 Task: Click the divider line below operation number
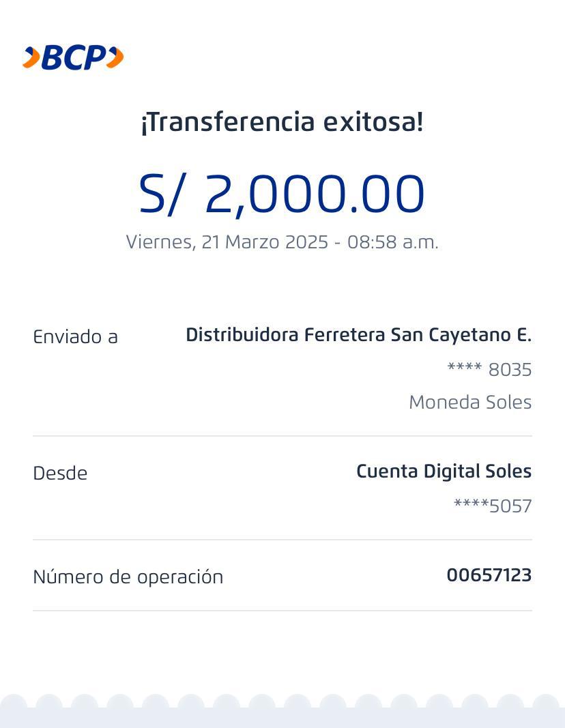(x=282, y=611)
